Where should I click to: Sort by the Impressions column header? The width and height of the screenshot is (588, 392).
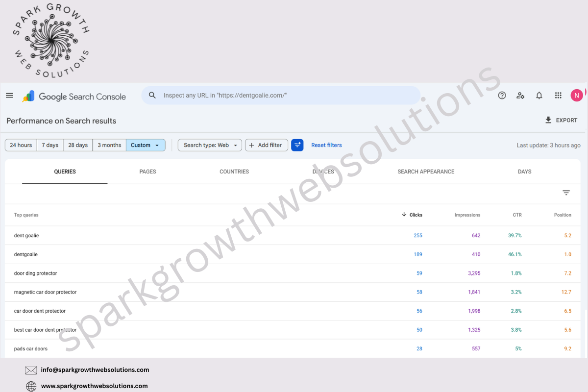pos(467,215)
